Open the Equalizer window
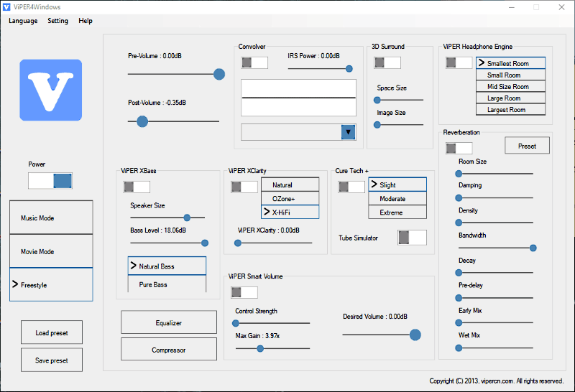The height and width of the screenshot is (392, 575). tap(169, 322)
